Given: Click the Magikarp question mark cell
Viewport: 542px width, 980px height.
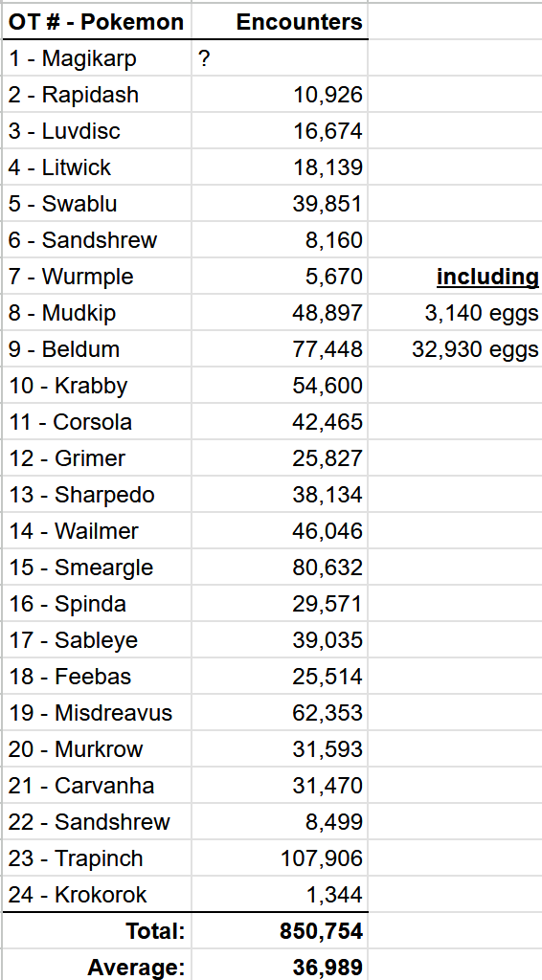Looking at the screenshot, I should click(x=280, y=58).
